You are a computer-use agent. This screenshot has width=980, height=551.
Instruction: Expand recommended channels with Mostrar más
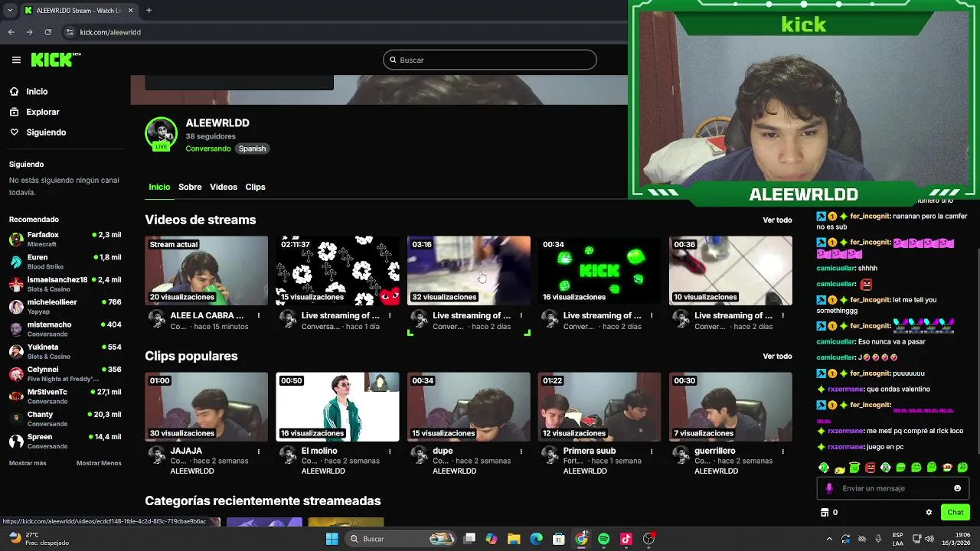pyautogui.click(x=28, y=463)
